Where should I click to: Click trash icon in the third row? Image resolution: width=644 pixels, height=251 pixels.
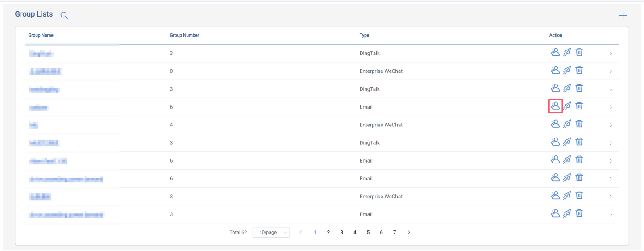pyautogui.click(x=579, y=88)
